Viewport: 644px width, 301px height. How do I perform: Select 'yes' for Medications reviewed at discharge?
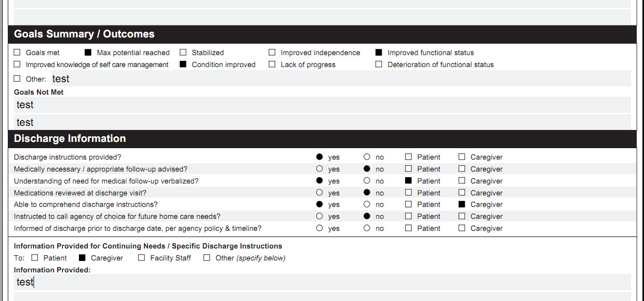(319, 193)
